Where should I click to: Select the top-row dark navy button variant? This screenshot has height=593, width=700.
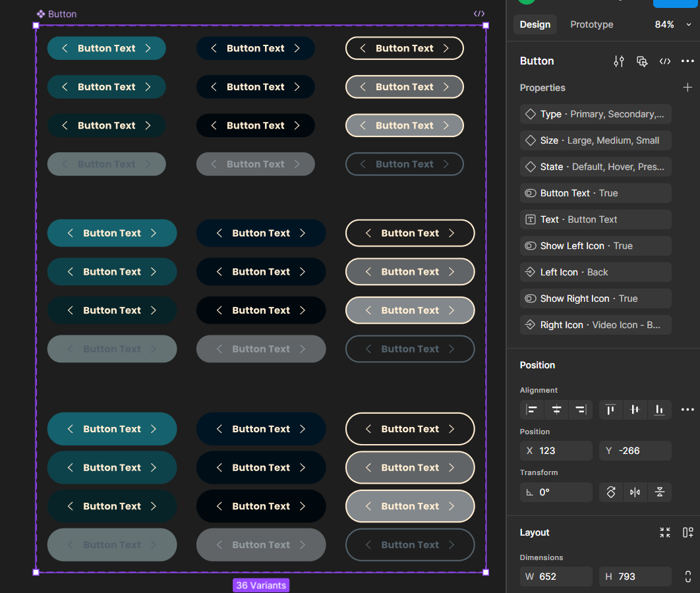(256, 48)
